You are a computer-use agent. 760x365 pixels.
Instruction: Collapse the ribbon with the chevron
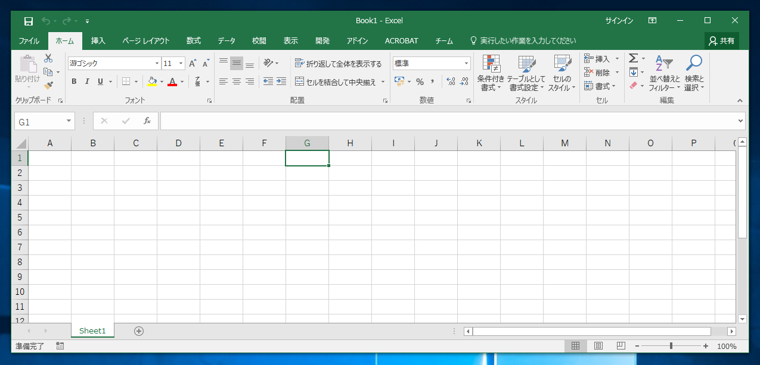tap(740, 101)
